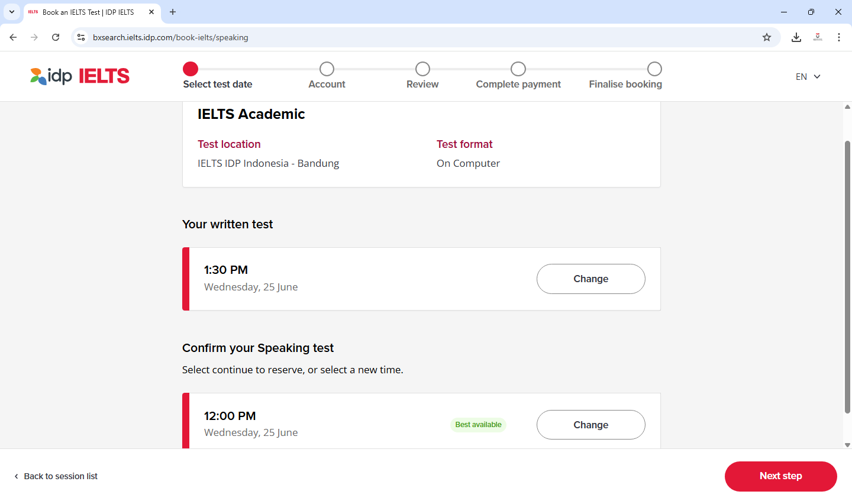Reload the page

coord(56,37)
